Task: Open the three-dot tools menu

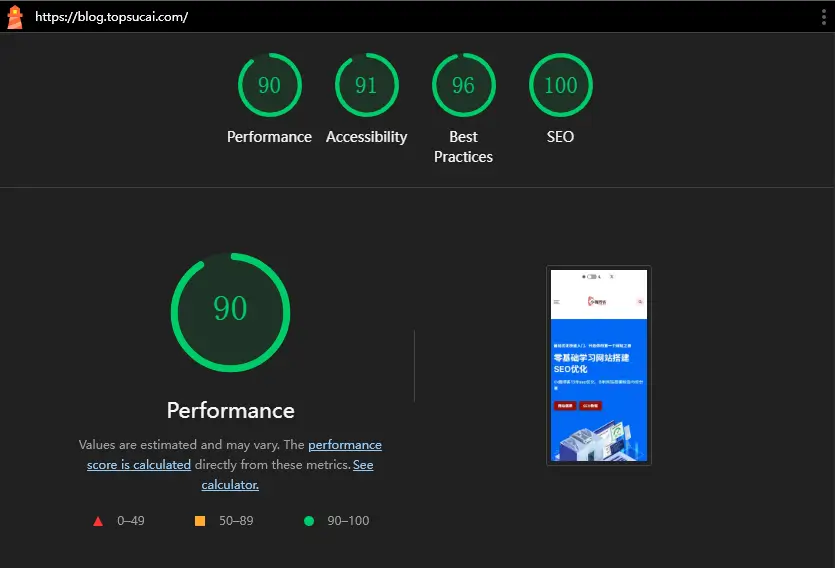Action: point(823,17)
